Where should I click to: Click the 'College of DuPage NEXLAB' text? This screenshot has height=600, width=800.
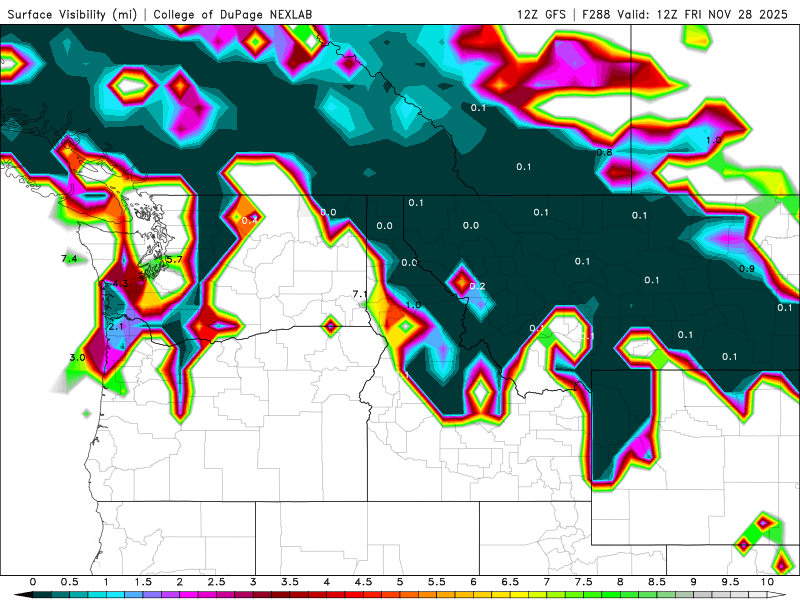point(233,14)
